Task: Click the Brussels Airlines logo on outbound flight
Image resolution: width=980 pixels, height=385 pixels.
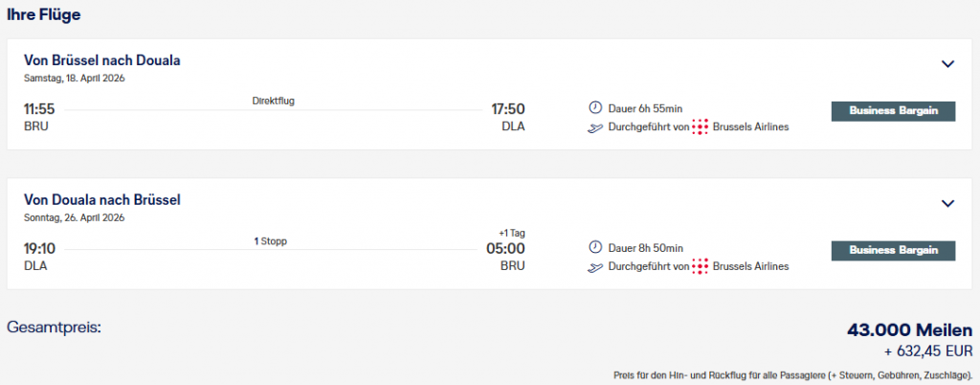Action: tap(701, 127)
